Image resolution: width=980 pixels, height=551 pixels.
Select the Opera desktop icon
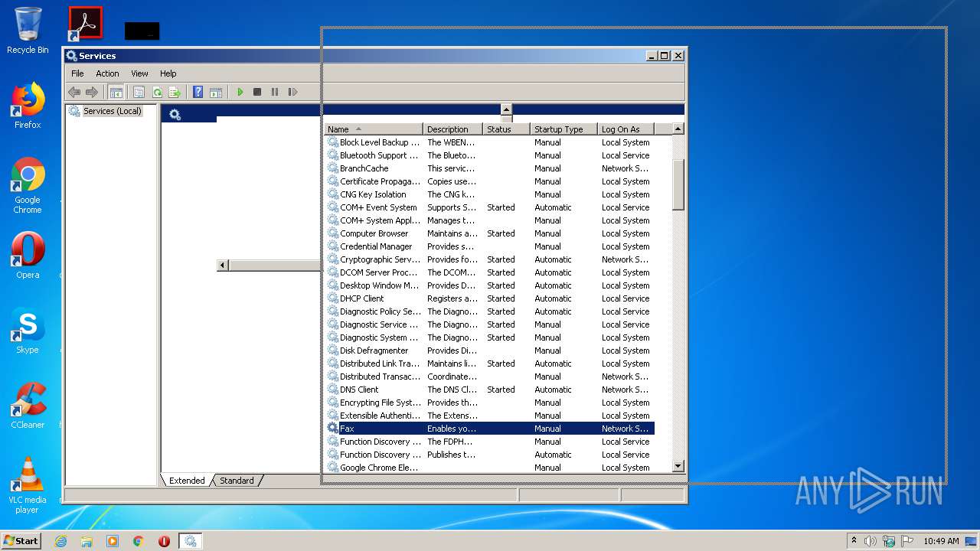(28, 256)
